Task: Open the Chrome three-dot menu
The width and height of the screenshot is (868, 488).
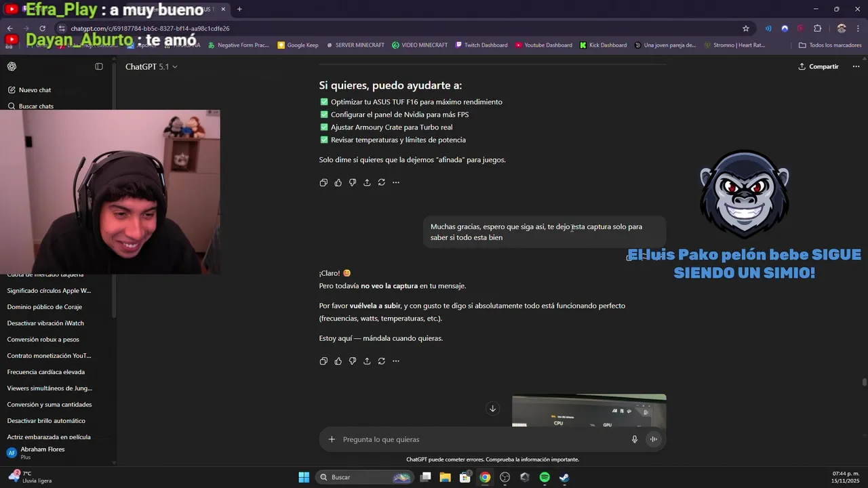Action: 857,28
